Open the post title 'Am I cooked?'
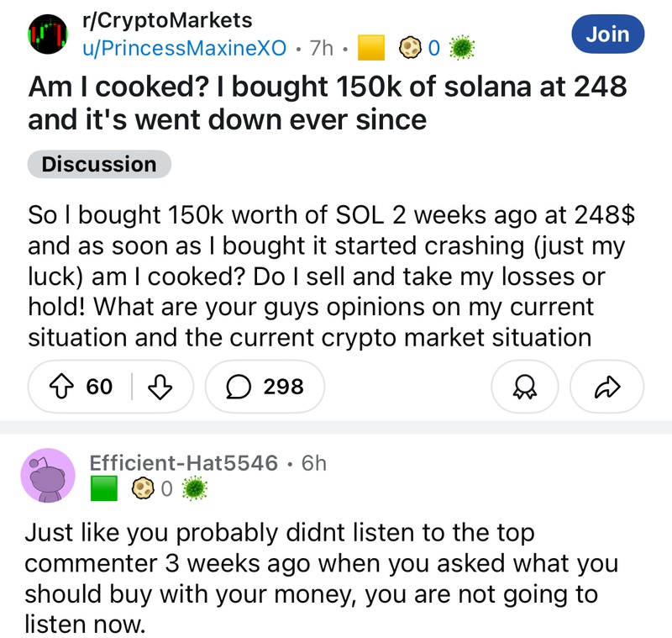This screenshot has height=638, width=672. [x=328, y=103]
